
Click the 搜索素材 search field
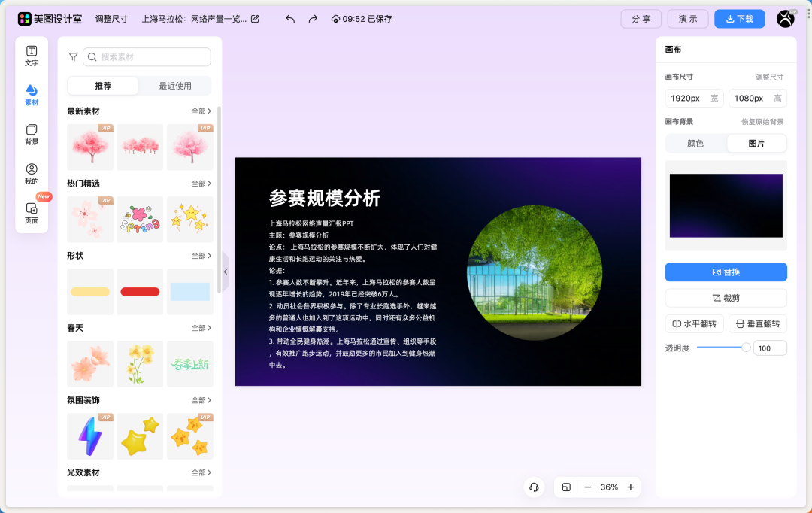pyautogui.click(x=147, y=57)
